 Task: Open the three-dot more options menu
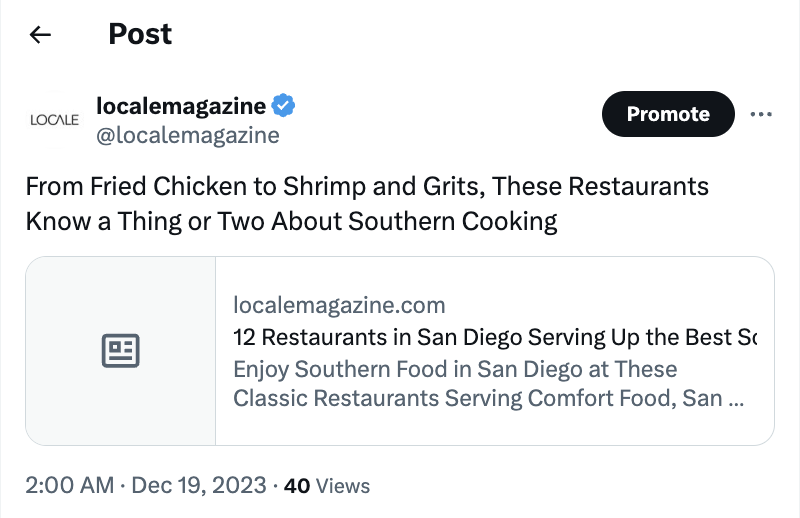click(761, 114)
